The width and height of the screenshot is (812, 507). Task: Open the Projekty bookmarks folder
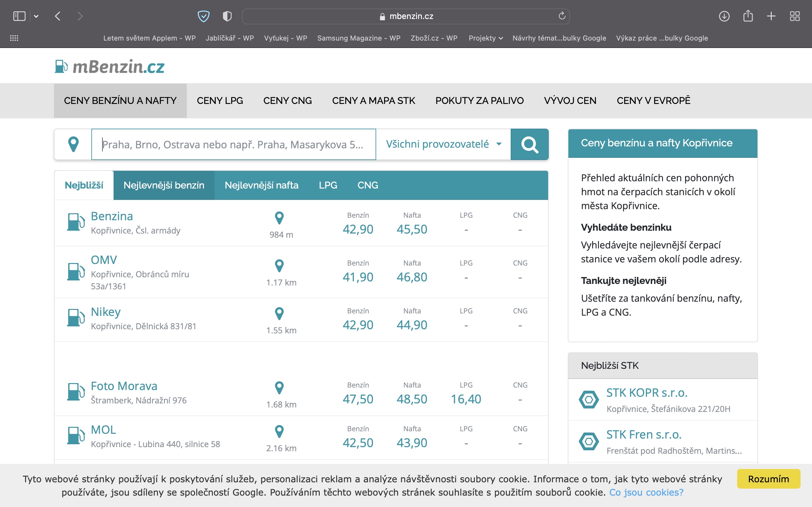pos(485,38)
